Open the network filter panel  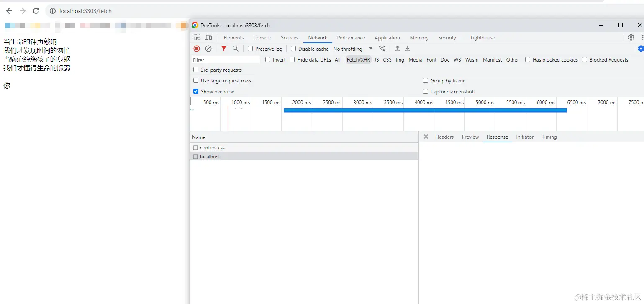click(223, 49)
